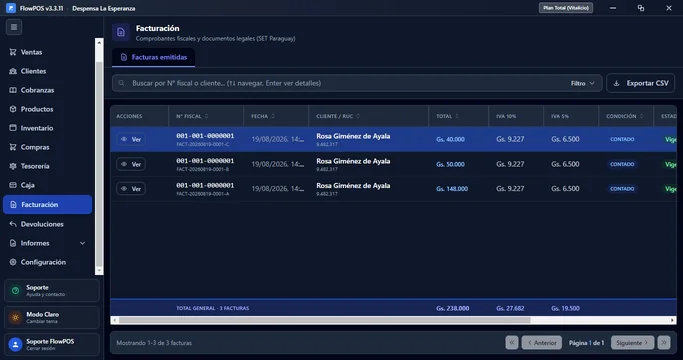Screen dimensions: 683x360
Task: Open Productos in the sidebar
Action: (47, 109)
